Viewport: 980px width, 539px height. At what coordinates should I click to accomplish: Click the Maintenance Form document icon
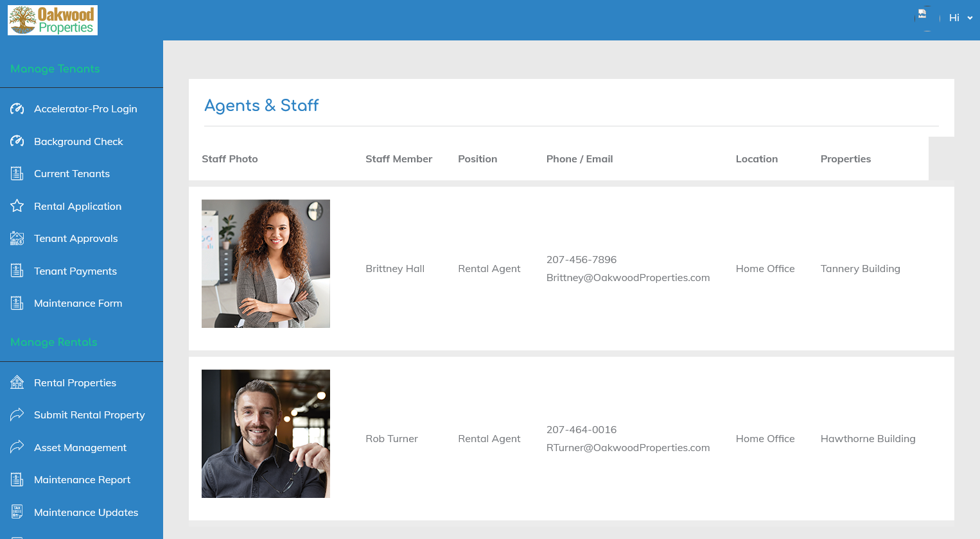(x=17, y=303)
